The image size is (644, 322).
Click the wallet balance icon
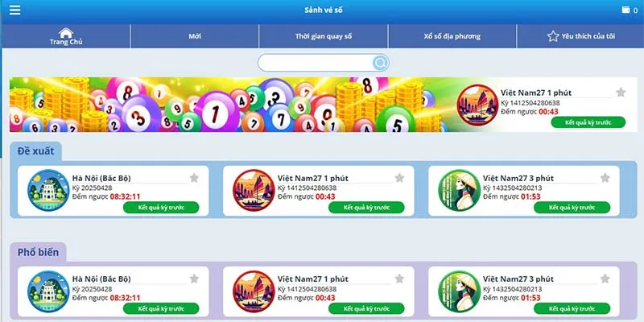[x=625, y=10]
